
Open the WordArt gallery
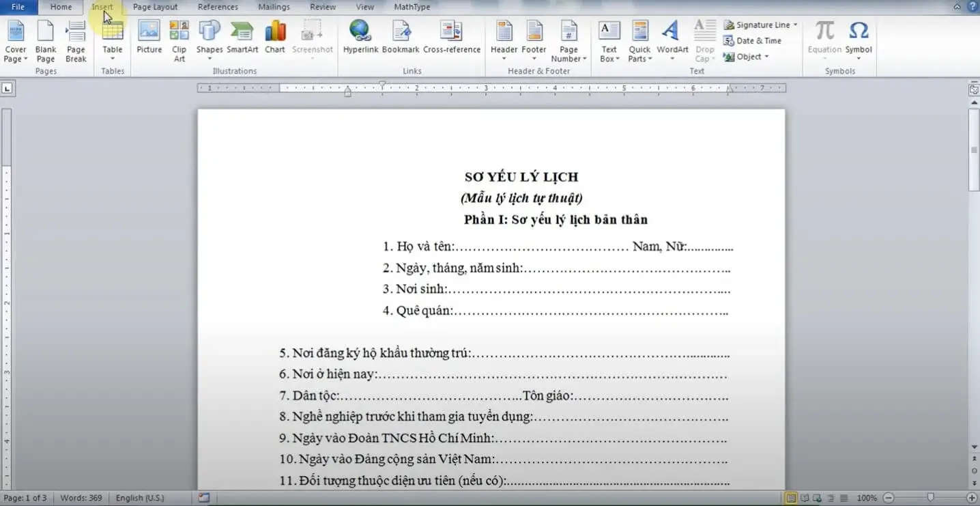pos(672,42)
